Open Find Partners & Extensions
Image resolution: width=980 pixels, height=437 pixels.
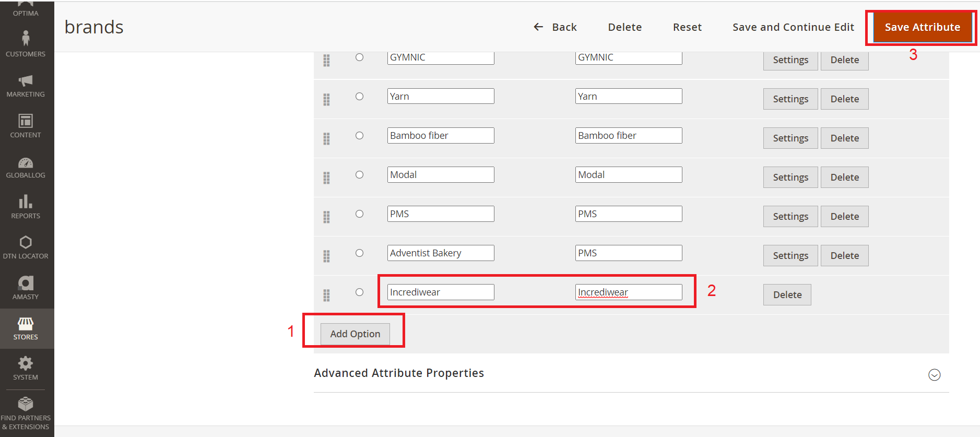tap(26, 414)
